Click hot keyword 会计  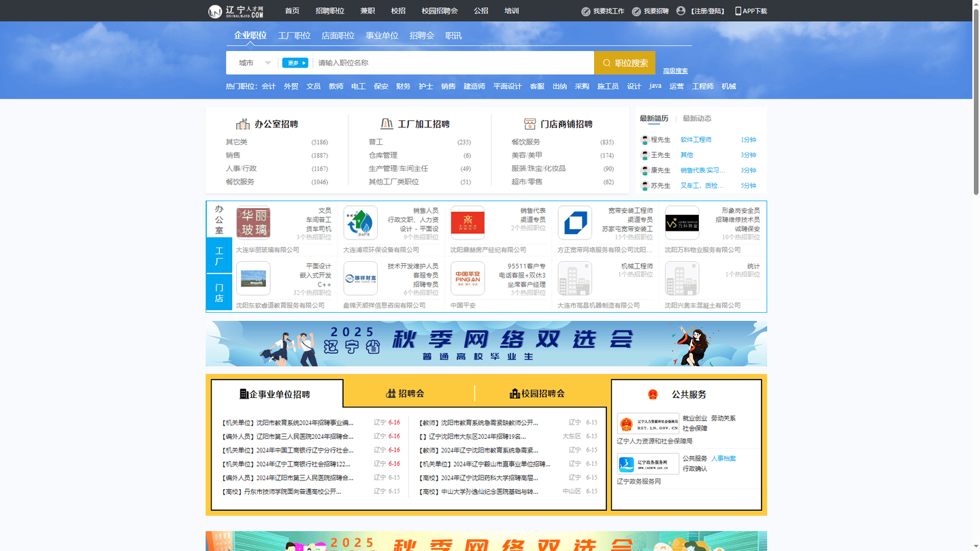tap(269, 86)
